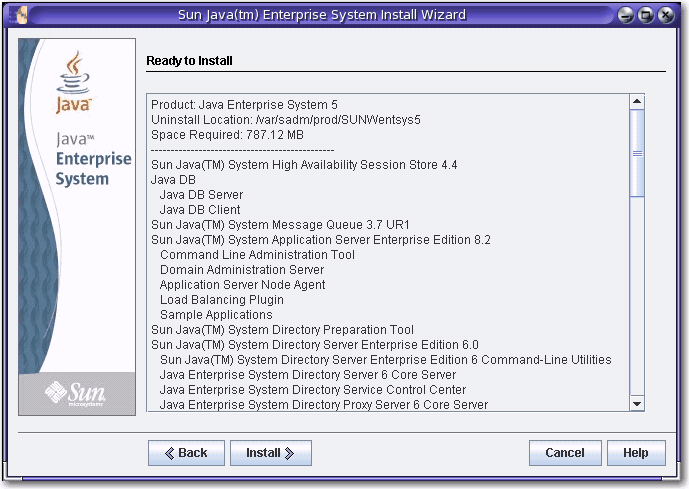This screenshot has width=689, height=489.
Task: Click the Java coffee cup logo
Action: 73,82
